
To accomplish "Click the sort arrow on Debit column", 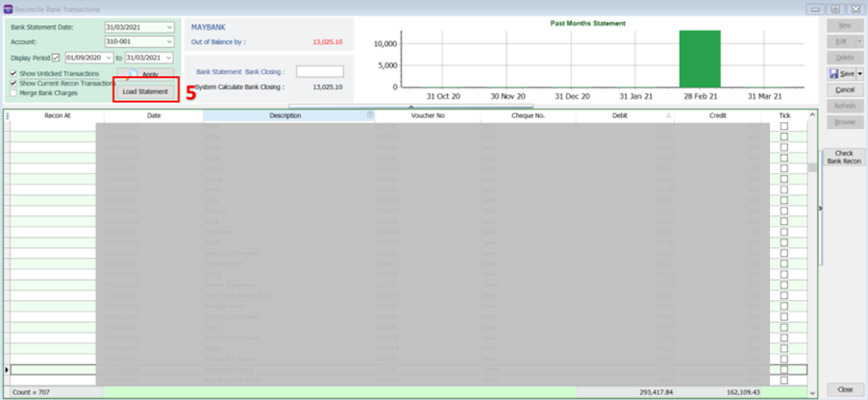I will coord(668,115).
